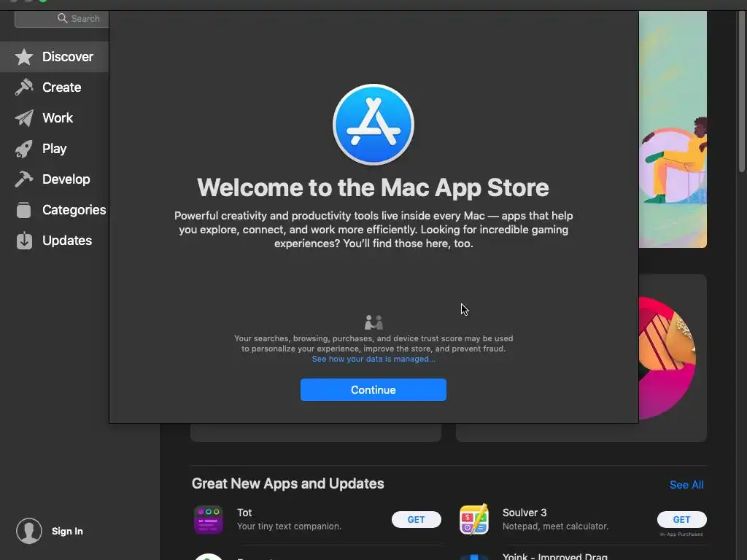Click the large App Store logo
The height and width of the screenshot is (560, 747).
373,125
